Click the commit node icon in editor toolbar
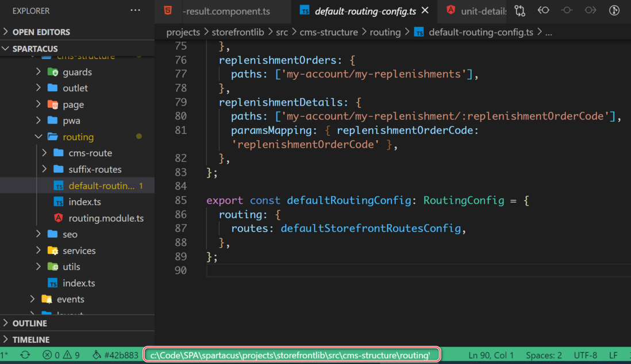 567,10
